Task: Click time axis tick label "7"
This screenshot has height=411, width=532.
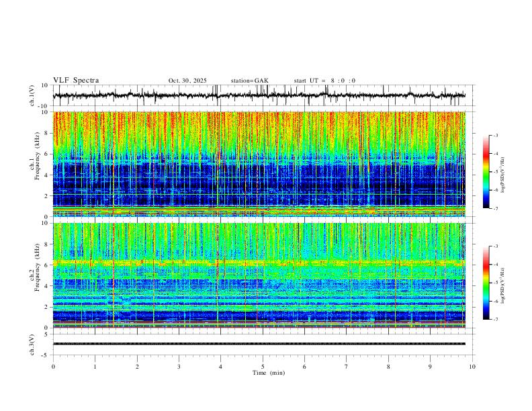Action: [x=347, y=367]
